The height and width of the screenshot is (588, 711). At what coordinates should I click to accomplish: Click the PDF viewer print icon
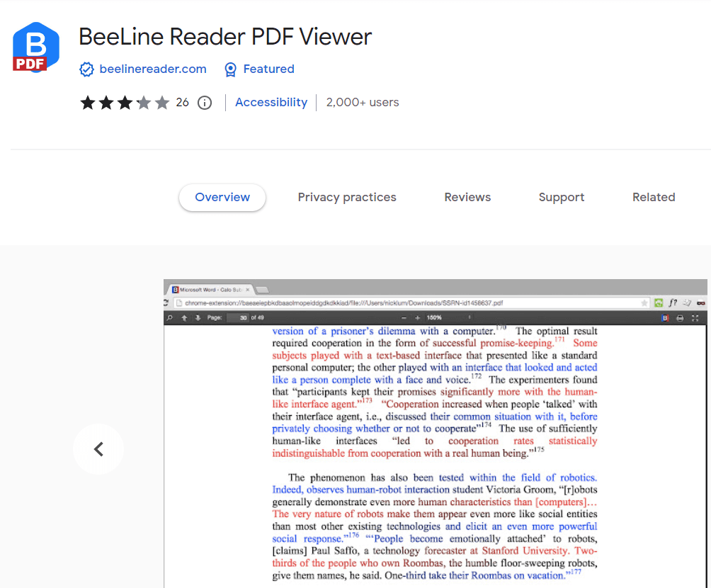pyautogui.click(x=680, y=318)
